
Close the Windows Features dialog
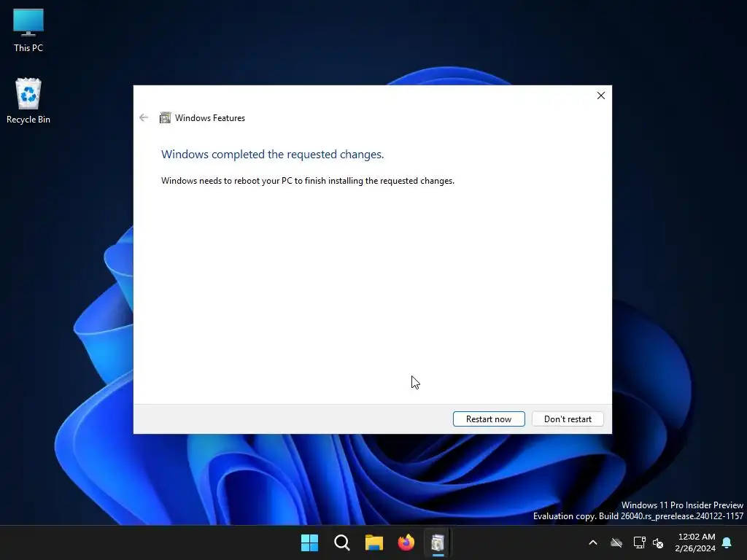[601, 96]
